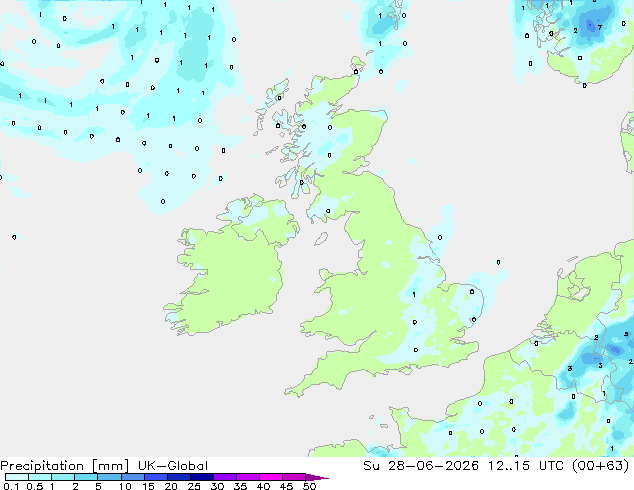Click the 45–50 mm legend swatch
The image size is (634, 490).
tap(294, 477)
